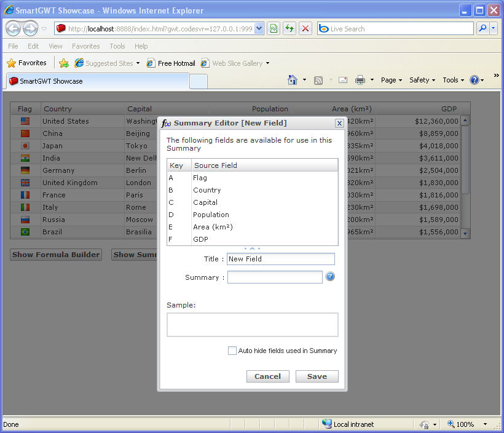Click the United States flag icon
This screenshot has width=504, height=433.
(x=25, y=121)
